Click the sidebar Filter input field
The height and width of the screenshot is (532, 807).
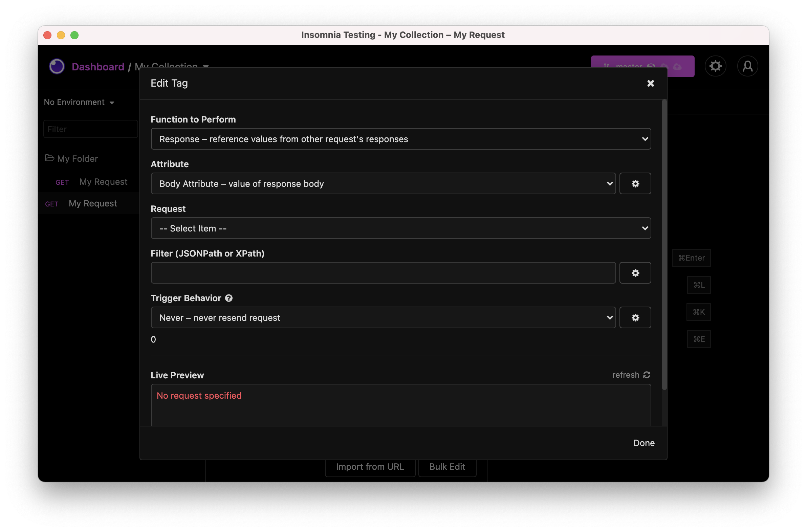(90, 129)
